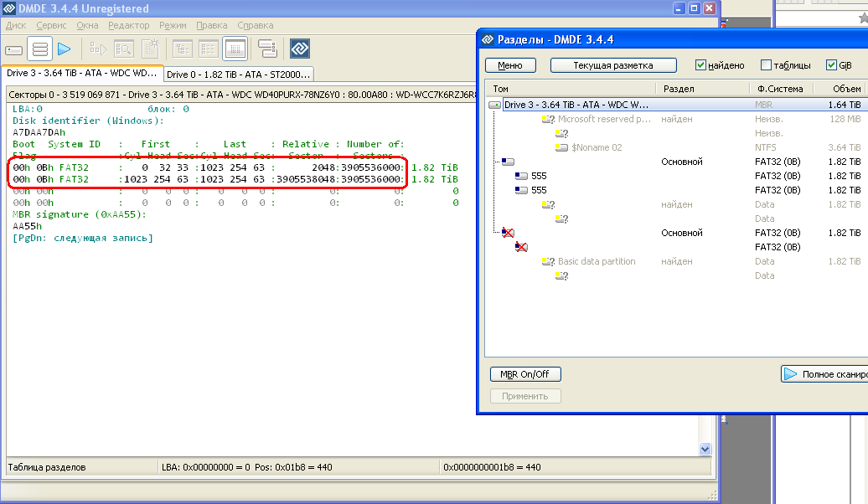The image size is (868, 504).
Task: Click the select drive icon in toolbar
Action: tap(14, 49)
